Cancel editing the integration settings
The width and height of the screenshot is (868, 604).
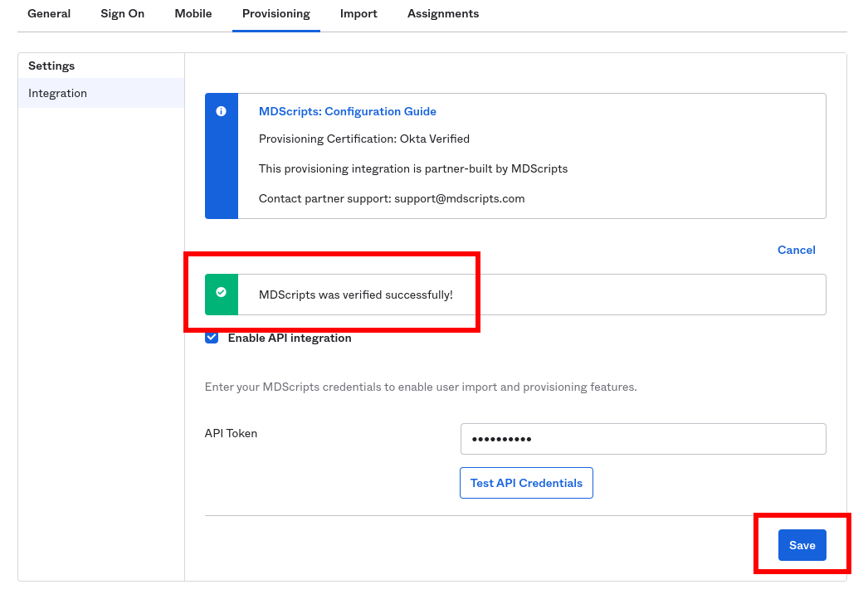[x=796, y=250]
